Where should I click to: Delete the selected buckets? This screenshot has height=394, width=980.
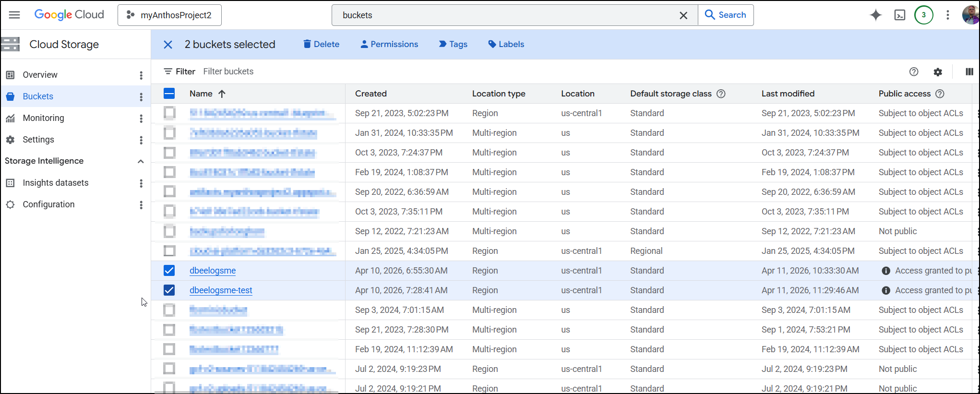coord(321,44)
